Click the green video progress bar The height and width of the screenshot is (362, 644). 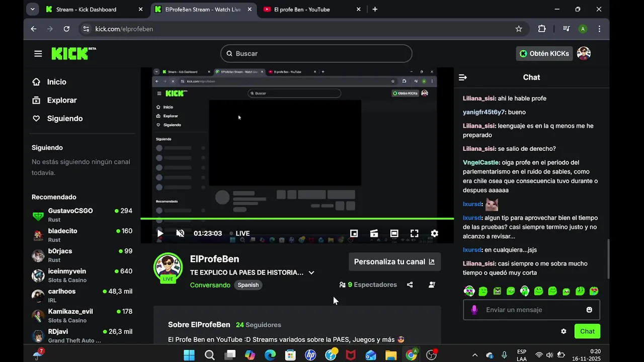[x=297, y=218]
